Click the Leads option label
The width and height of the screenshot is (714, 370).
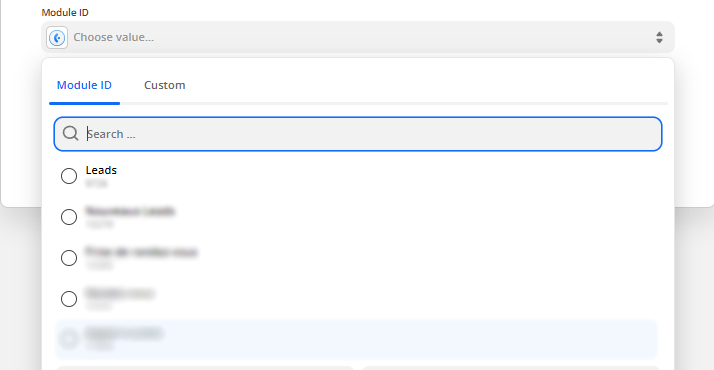click(101, 170)
